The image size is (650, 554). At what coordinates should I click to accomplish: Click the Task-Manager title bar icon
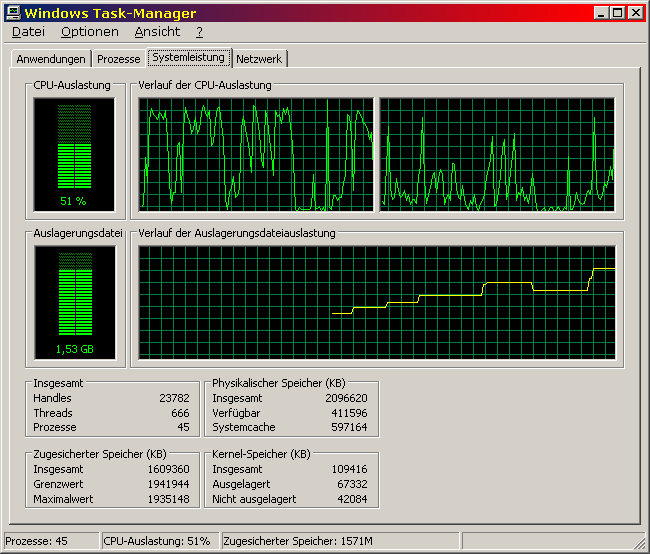pos(13,13)
